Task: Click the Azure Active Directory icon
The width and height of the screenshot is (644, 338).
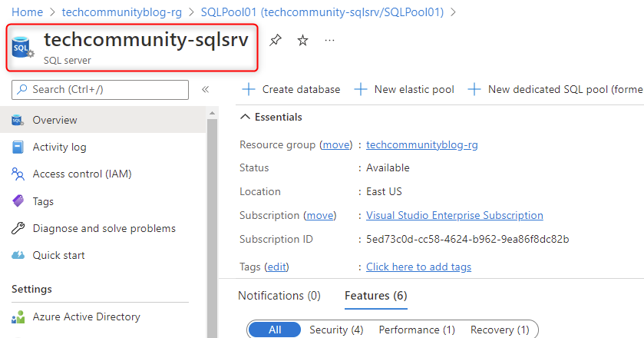Action: (x=18, y=317)
